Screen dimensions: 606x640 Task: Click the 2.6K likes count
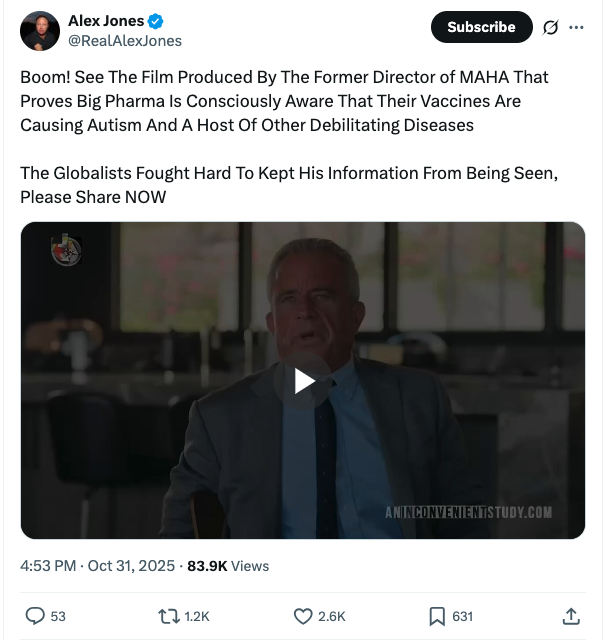332,616
